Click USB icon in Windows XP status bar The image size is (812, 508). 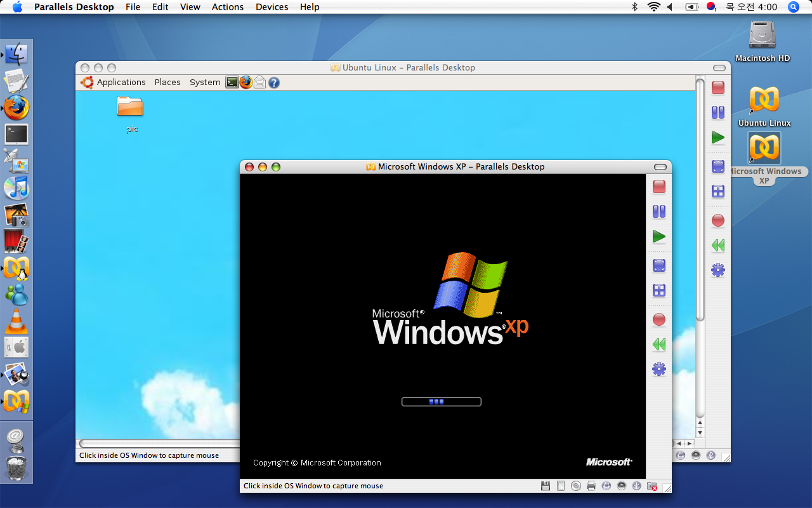[x=637, y=486]
